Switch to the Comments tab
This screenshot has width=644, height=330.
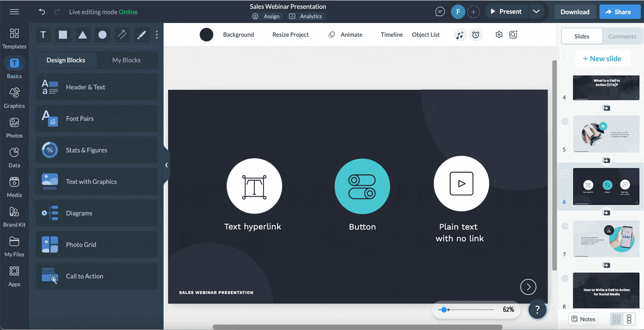coord(622,37)
